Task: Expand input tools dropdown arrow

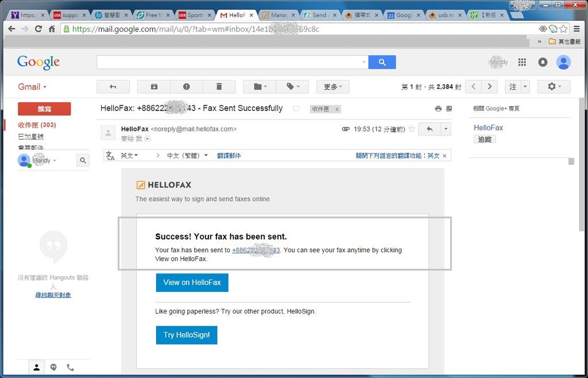Action: 525,87
